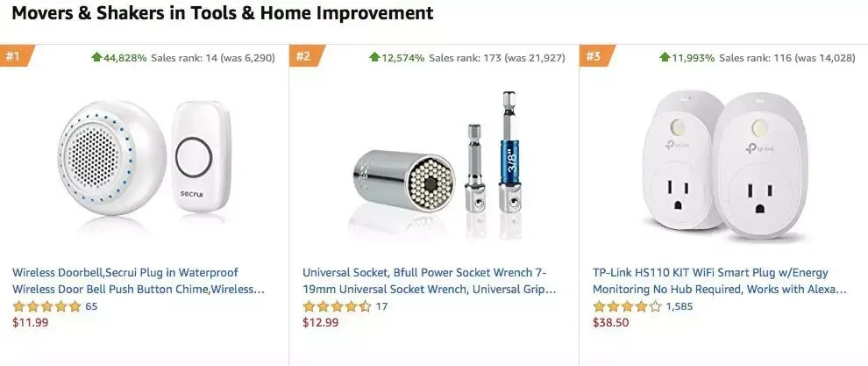The width and height of the screenshot is (868, 366).
Task: Click the green up arrow beside 12,574%
Action: [374, 57]
